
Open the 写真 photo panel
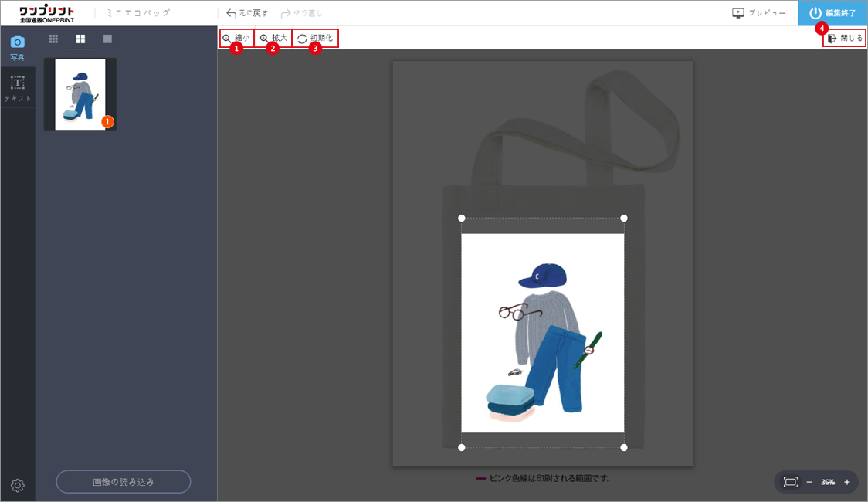click(x=17, y=46)
